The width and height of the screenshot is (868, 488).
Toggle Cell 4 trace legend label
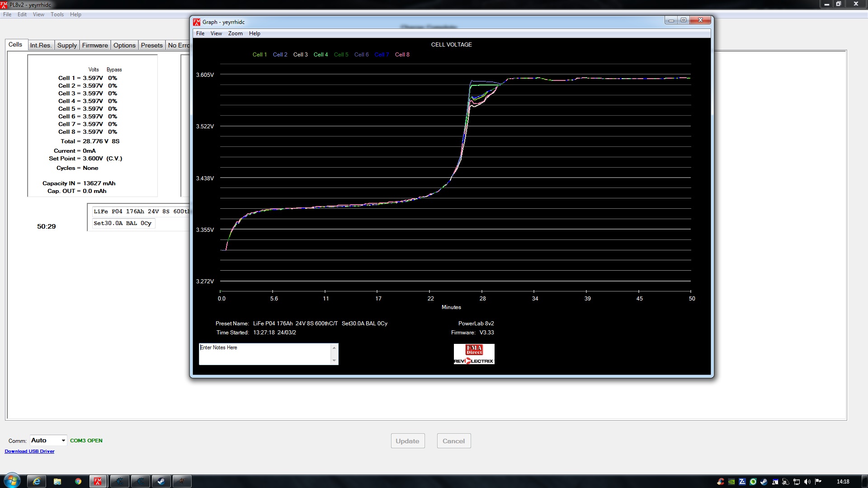pyautogui.click(x=321, y=55)
